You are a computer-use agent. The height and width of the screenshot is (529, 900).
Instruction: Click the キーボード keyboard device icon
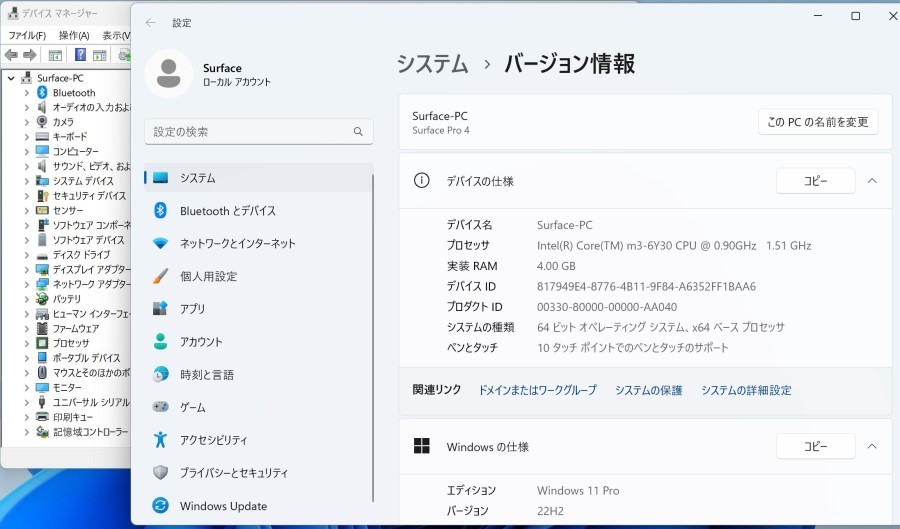(42, 137)
